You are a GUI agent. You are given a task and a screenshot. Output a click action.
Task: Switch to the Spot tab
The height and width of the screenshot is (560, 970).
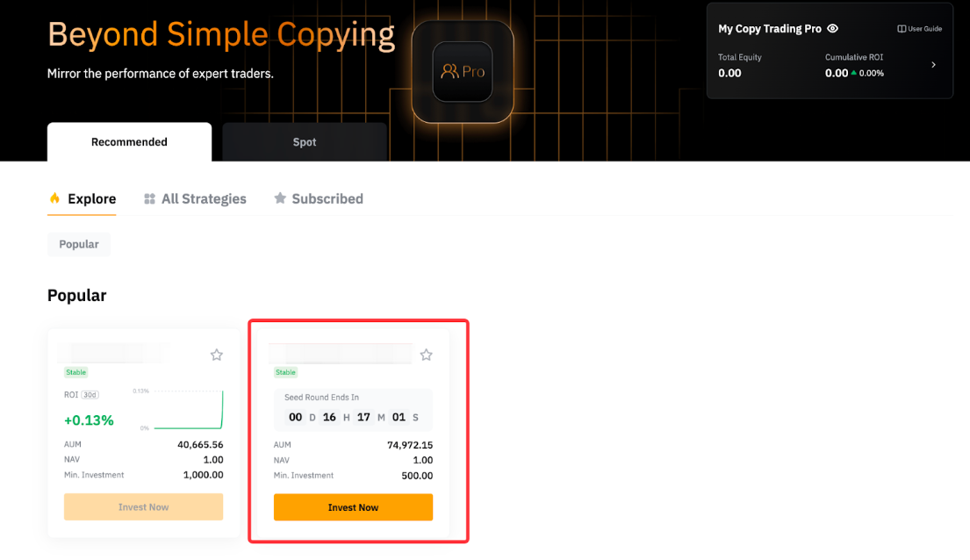pos(305,142)
